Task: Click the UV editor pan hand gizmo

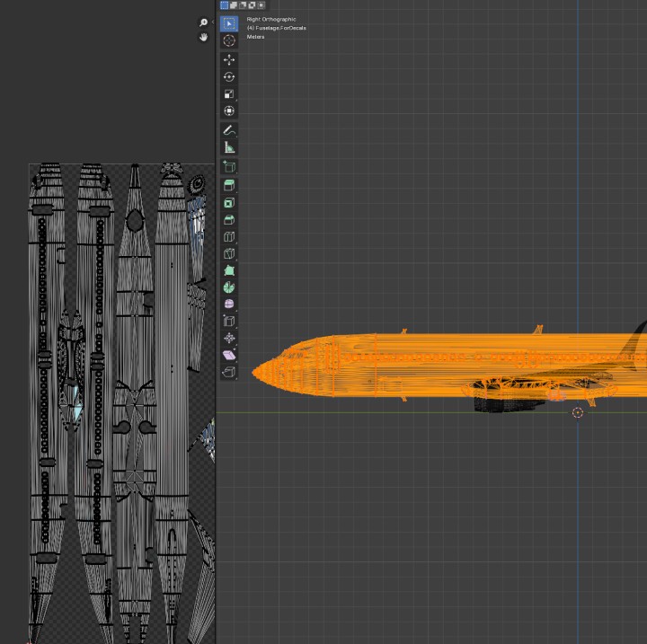Action: coord(203,38)
